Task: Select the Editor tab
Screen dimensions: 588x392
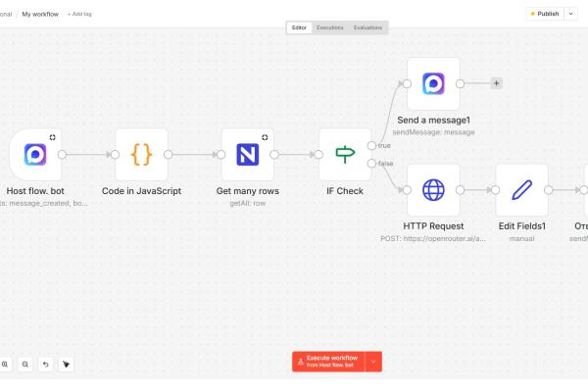Action: (x=299, y=27)
